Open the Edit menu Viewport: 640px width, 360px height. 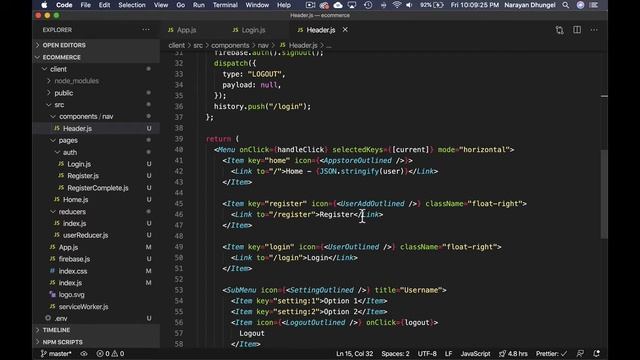pos(104,5)
